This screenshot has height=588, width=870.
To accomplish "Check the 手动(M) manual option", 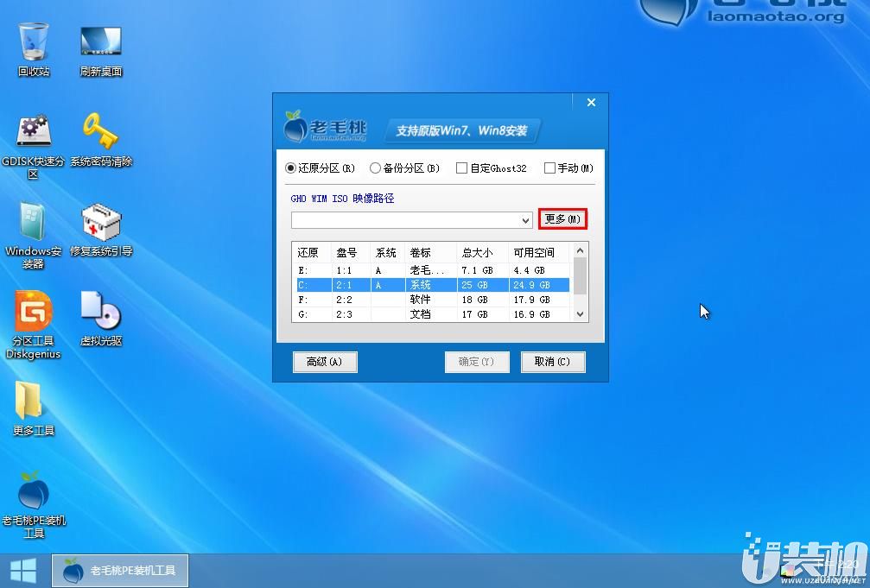I will [549, 168].
